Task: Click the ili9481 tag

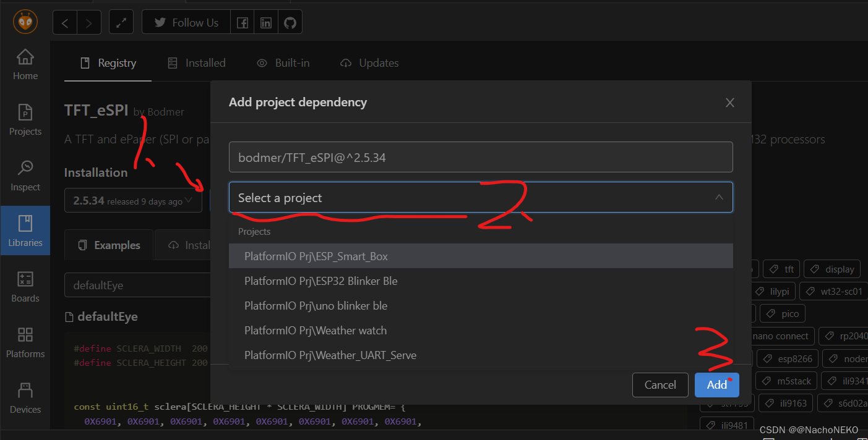Action: click(x=728, y=426)
